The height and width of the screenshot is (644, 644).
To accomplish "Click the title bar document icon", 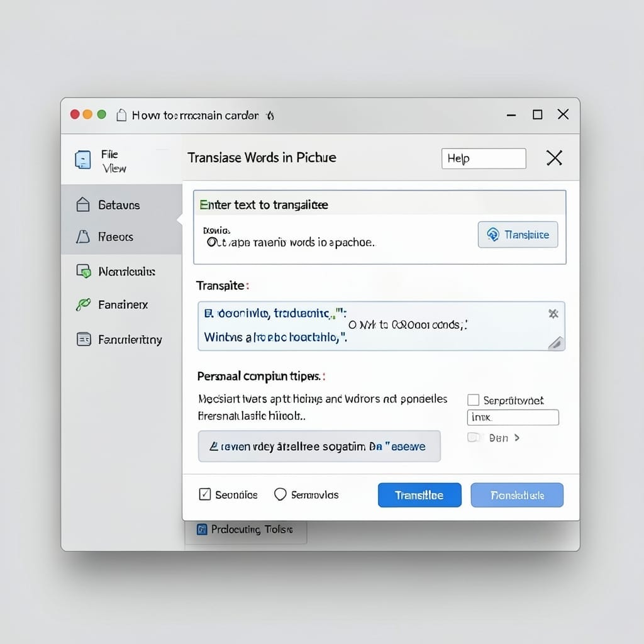I will pos(121,115).
